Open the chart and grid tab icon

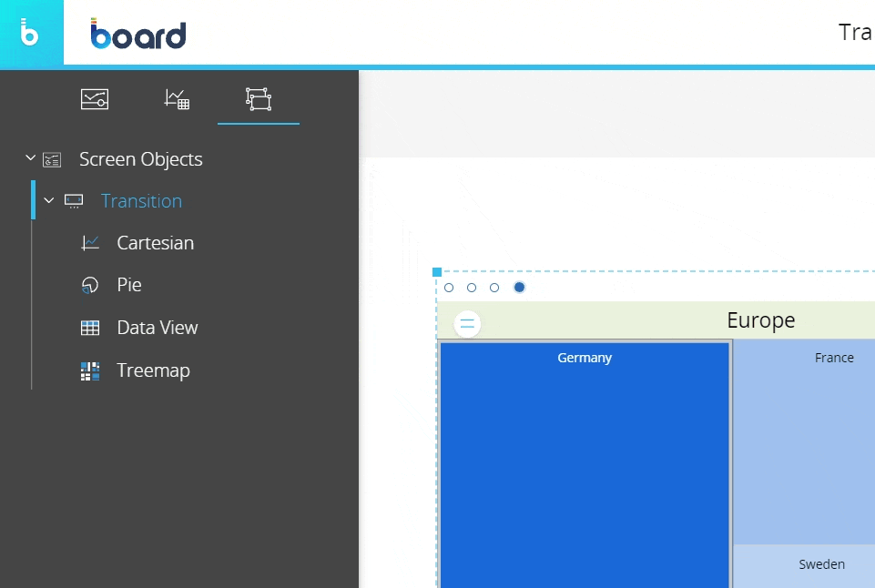pos(177,99)
